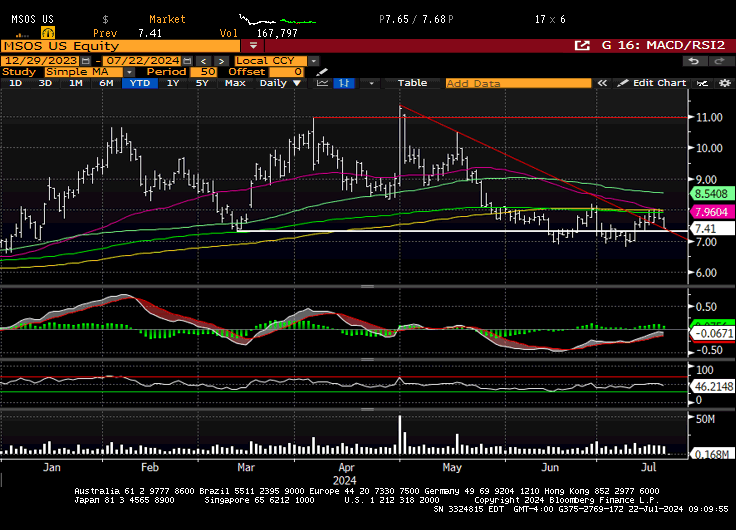This screenshot has width=736, height=530.
Task: Pop out chart with export icon
Action: click(x=582, y=46)
